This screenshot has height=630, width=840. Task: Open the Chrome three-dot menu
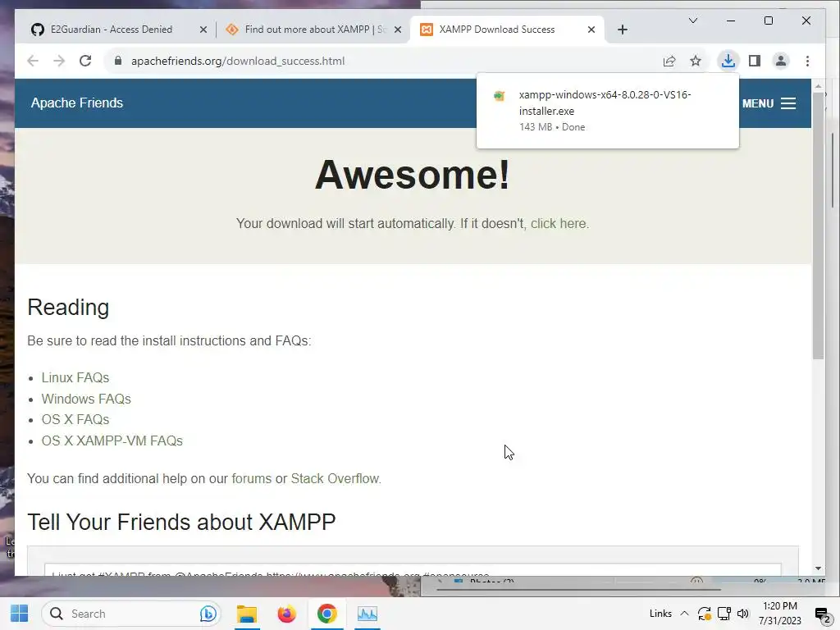(x=807, y=61)
